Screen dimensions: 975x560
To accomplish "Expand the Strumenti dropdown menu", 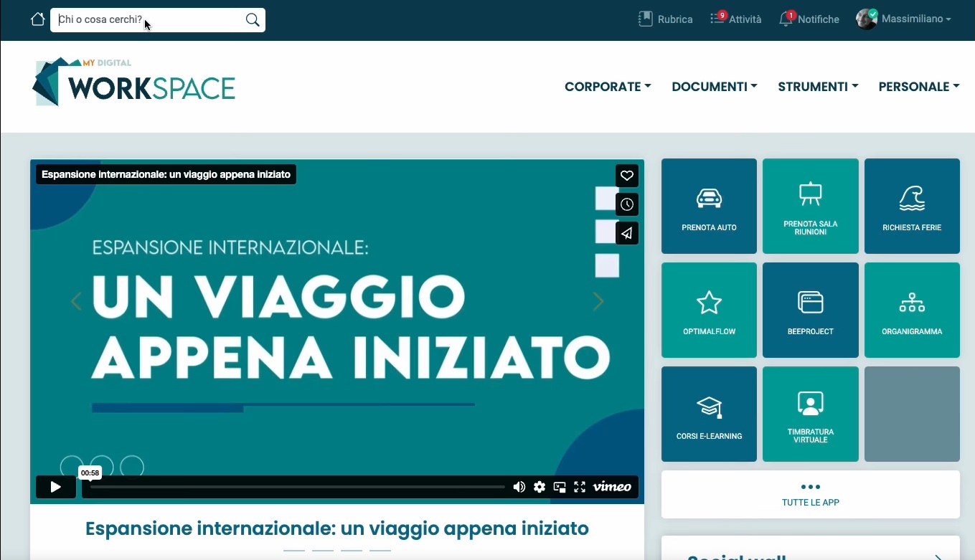I will pos(818,87).
